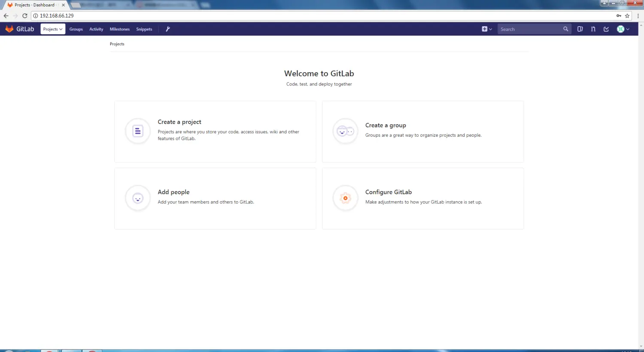
Task: Click the Configure GitLab gear icon
Action: [345, 198]
